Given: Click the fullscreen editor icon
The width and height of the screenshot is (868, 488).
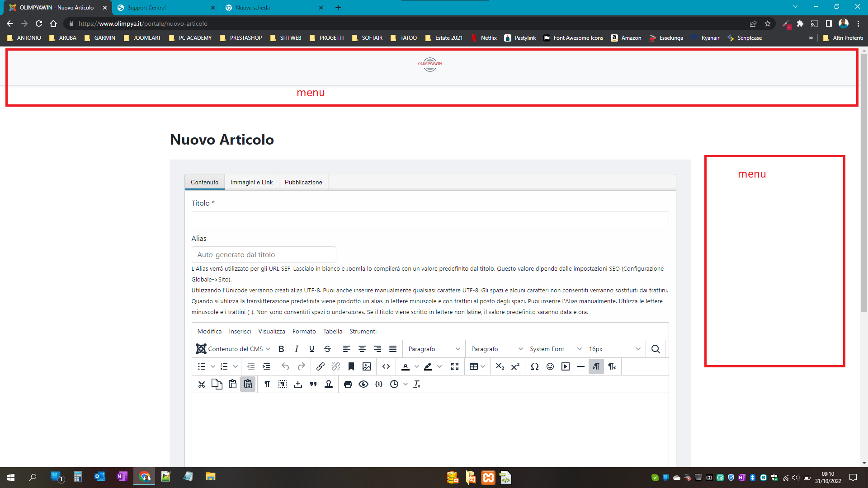Looking at the screenshot, I should (455, 366).
